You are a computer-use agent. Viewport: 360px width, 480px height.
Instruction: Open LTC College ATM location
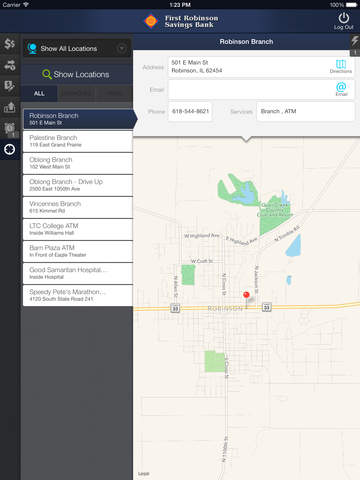click(x=78, y=229)
